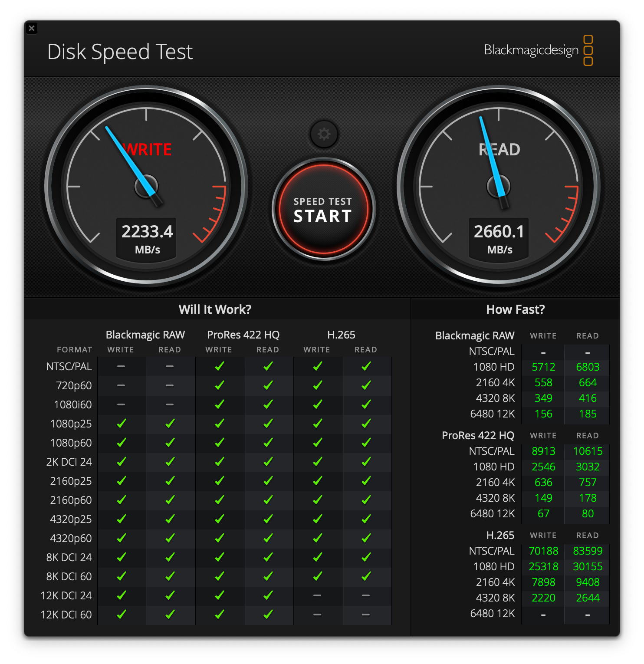Click the ProRes 1080 HD read value 3032
This screenshot has height=664, width=644.
588,467
